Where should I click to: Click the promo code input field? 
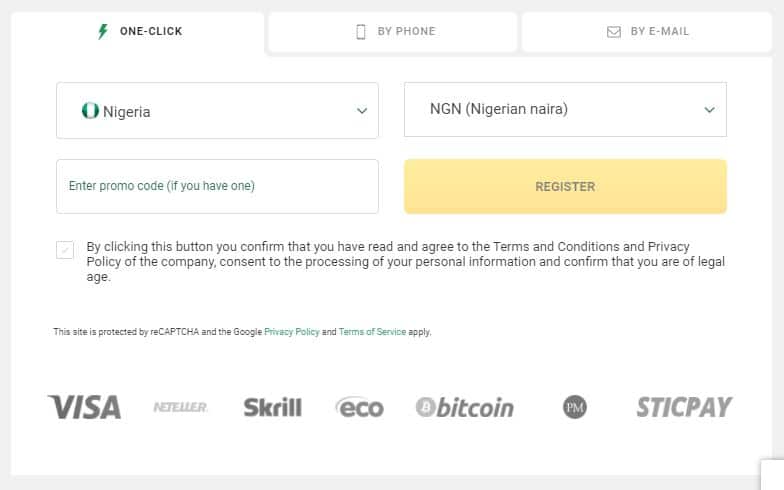[218, 186]
